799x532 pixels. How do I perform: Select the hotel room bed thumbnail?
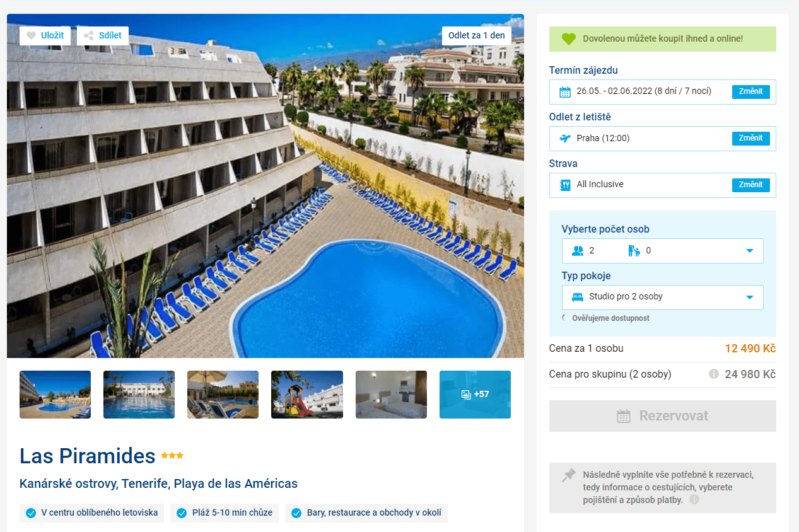pyautogui.click(x=391, y=395)
